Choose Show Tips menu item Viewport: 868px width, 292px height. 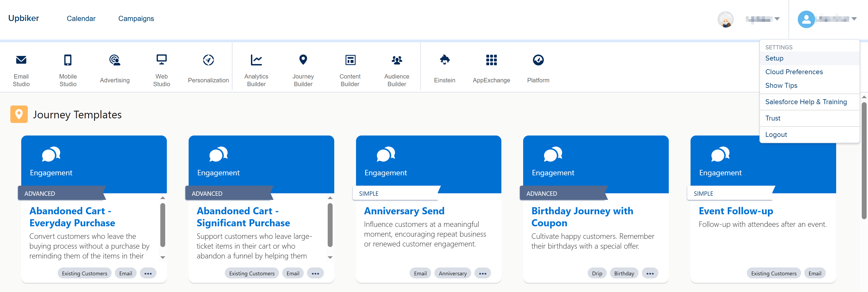809,85
